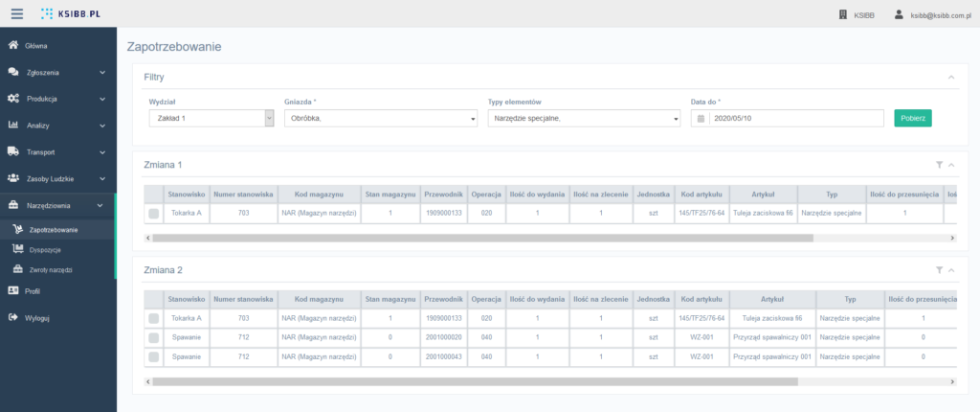The width and height of the screenshot is (980, 412).
Task: Open the Wydział dropdown showing Zakład 1
Action: pos(211,118)
